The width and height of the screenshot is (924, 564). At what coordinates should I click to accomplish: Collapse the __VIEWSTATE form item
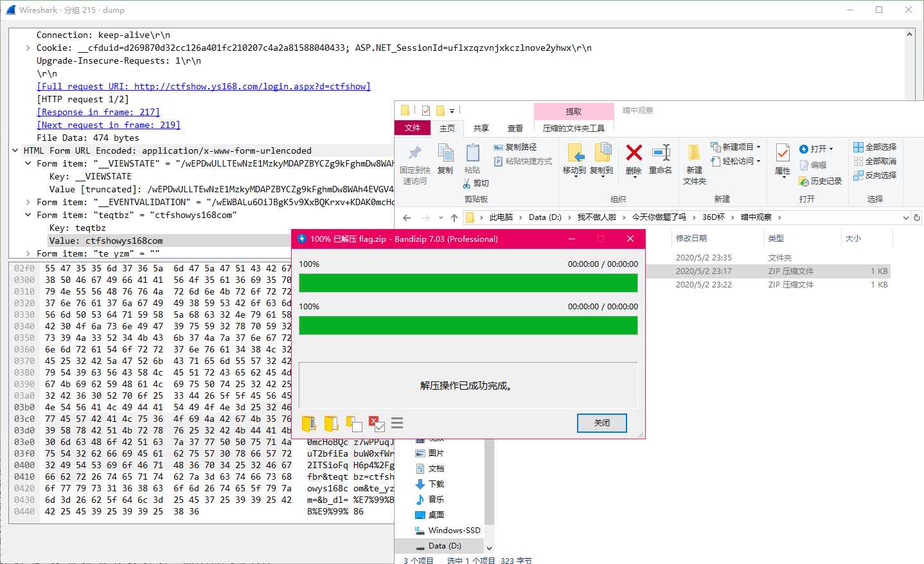click(28, 163)
